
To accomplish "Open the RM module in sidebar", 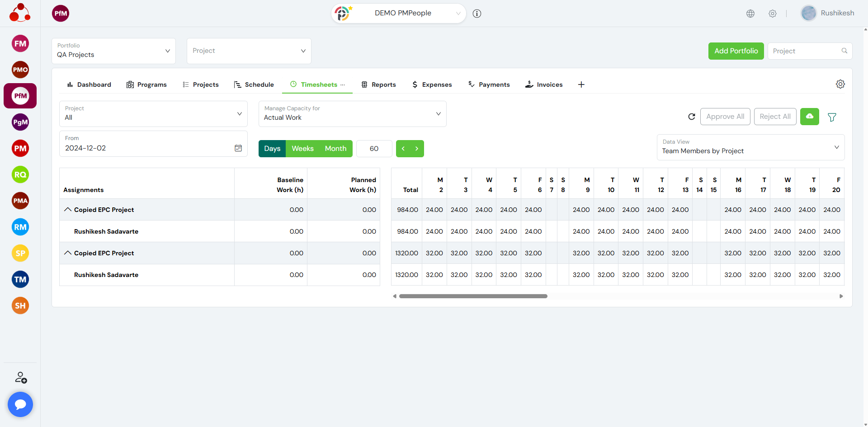I will point(20,227).
